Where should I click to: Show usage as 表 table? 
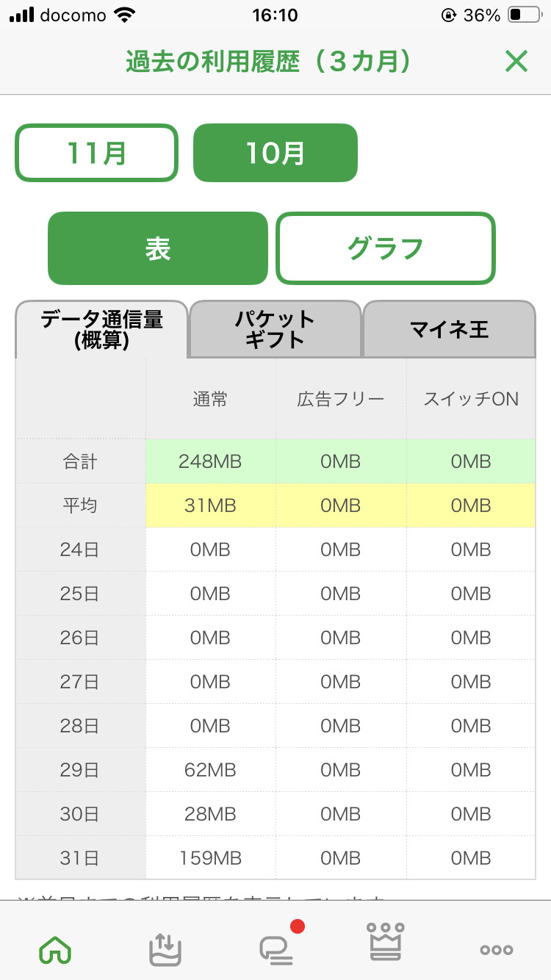[158, 248]
